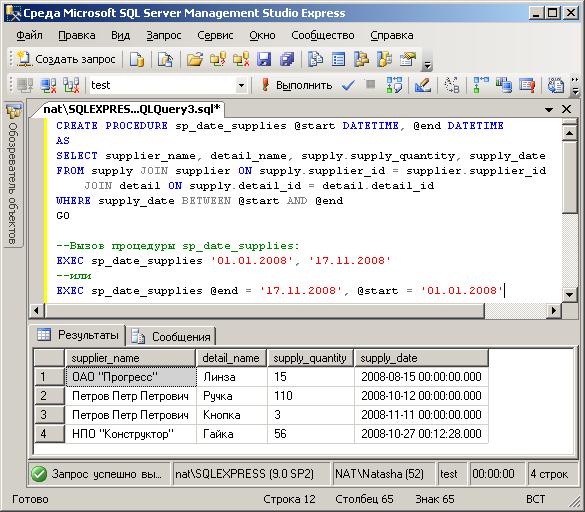Screen dimensions: 585x512
Task: Open the Запрос menu
Action: tap(163, 35)
